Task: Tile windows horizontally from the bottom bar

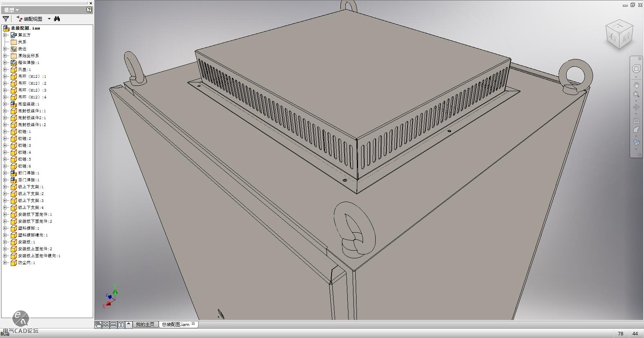Action: pyautogui.click(x=113, y=325)
